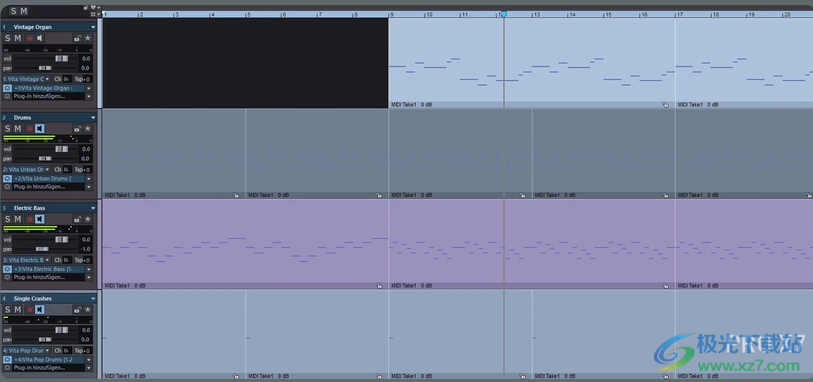Image resolution: width=813 pixels, height=382 pixels.
Task: Open the 2: Vita Urban Dr instrument dropdown
Action: 27,169
